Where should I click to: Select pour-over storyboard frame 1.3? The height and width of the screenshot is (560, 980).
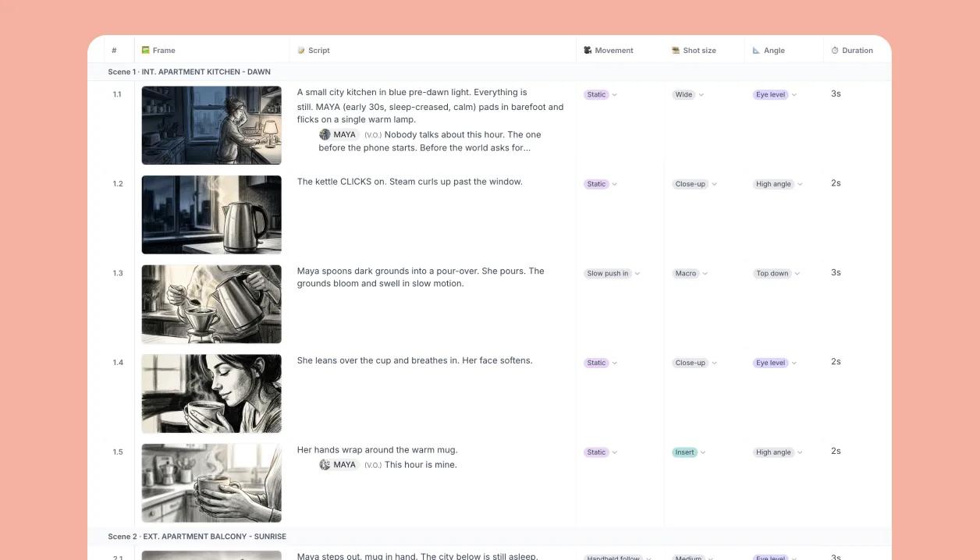(211, 304)
